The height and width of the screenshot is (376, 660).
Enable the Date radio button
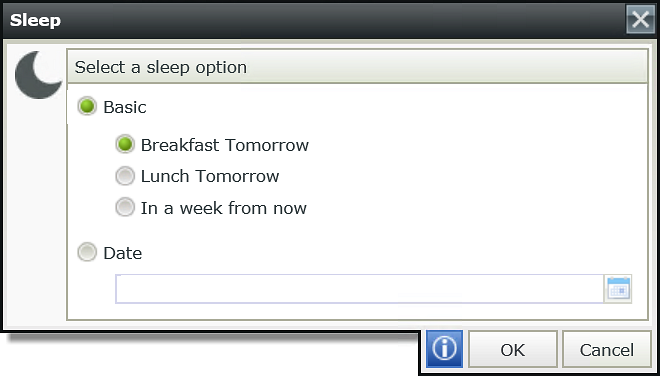click(x=87, y=252)
